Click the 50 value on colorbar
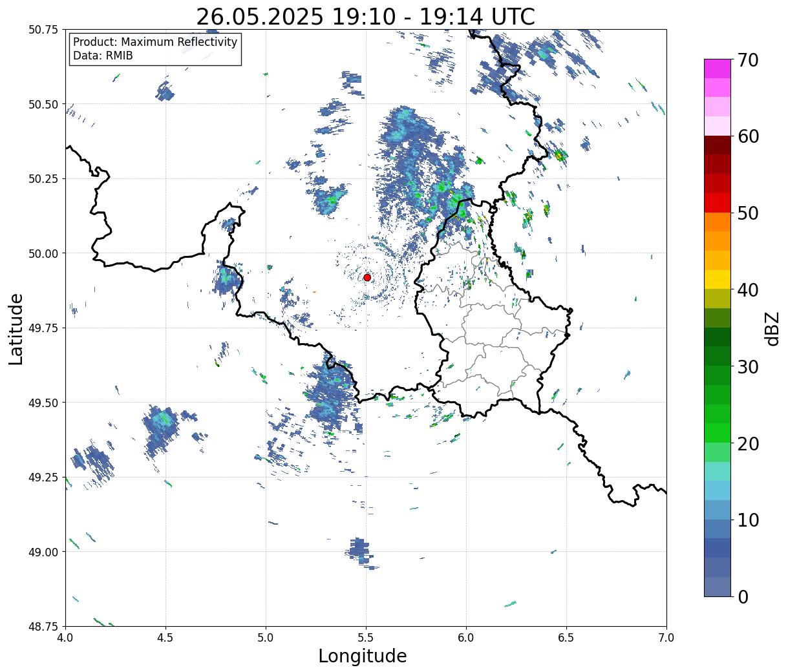This screenshot has width=788, height=672. [748, 213]
